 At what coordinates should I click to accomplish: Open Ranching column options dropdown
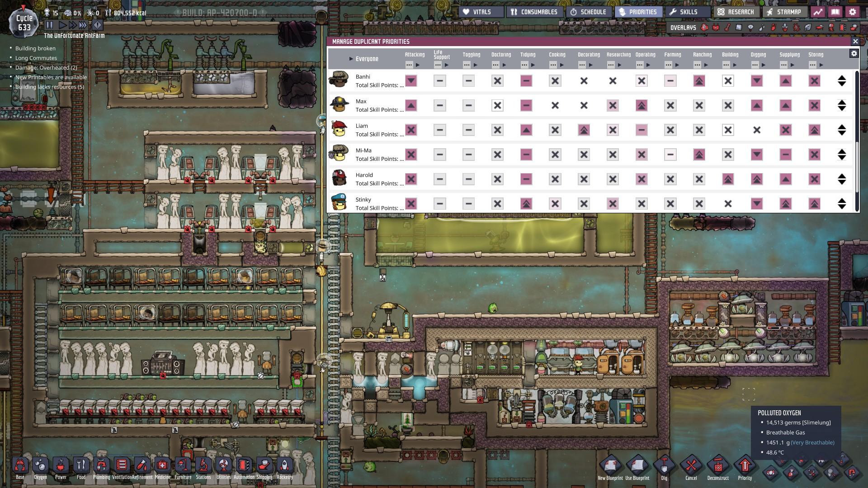click(697, 65)
